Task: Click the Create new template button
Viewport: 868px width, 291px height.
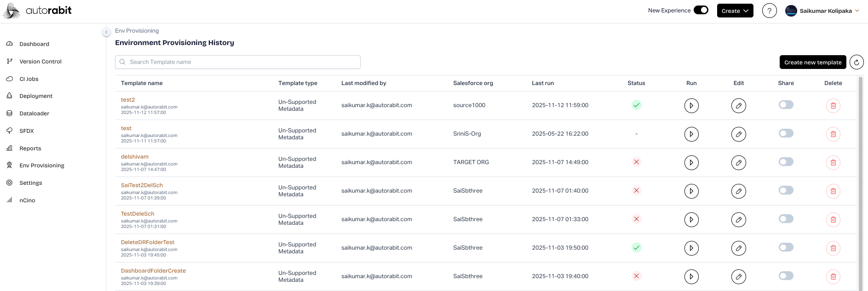Action: point(812,62)
